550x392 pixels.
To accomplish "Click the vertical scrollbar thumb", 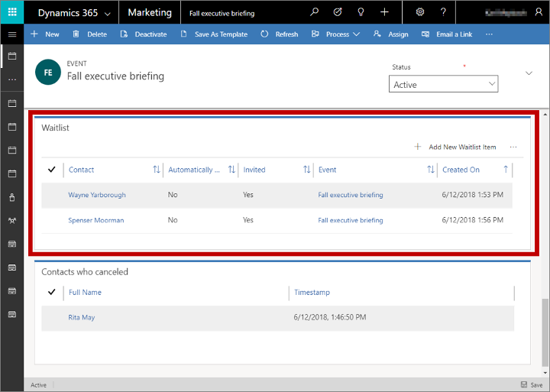I will 545,332.
